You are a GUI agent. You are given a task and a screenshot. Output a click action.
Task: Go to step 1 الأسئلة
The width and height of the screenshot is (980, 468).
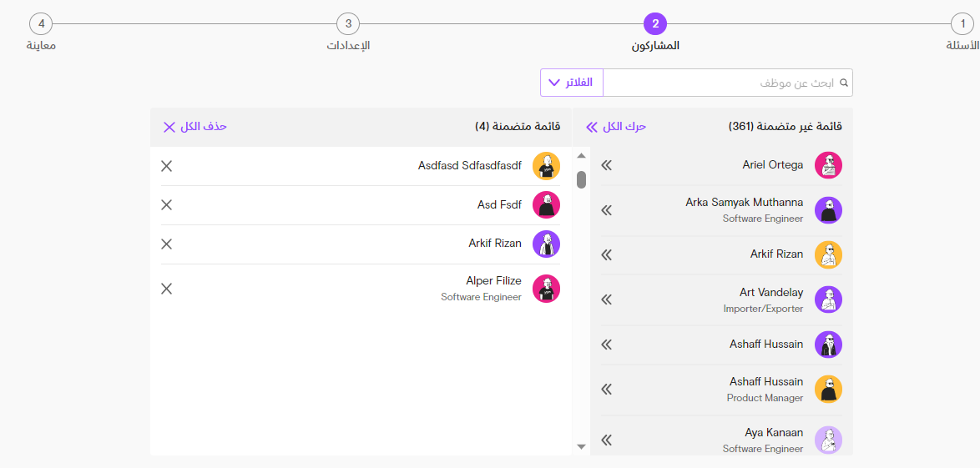[962, 24]
